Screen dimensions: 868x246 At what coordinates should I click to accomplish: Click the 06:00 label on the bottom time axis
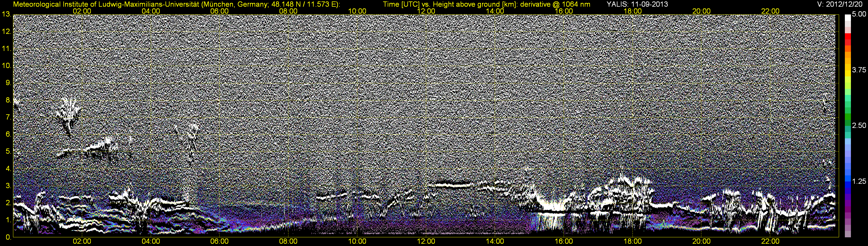[x=219, y=241]
